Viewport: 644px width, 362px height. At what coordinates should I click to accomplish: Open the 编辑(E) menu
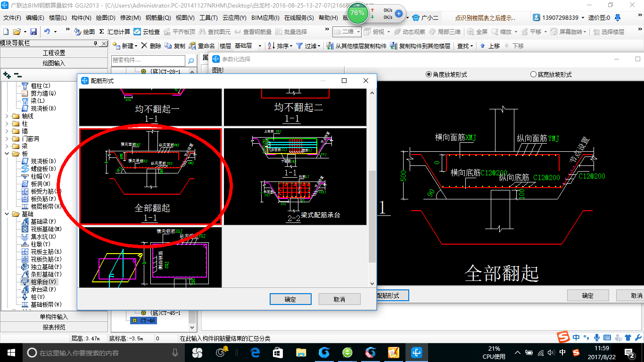(35, 17)
